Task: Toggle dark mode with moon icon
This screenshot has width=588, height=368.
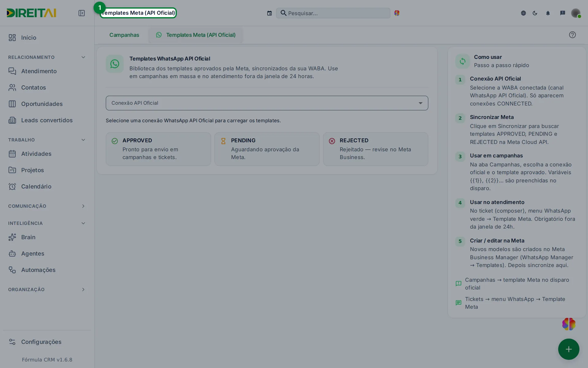Action: pos(535,13)
